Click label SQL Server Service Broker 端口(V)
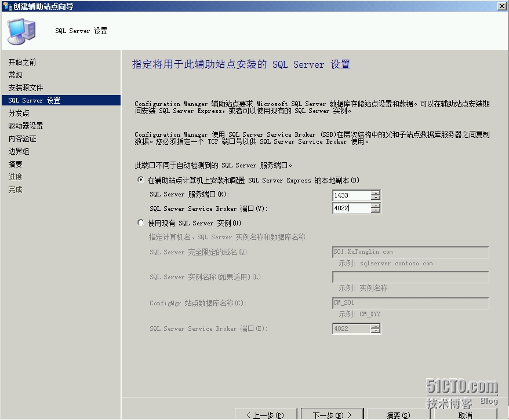Screen dimensions: 509x420 tap(208, 209)
